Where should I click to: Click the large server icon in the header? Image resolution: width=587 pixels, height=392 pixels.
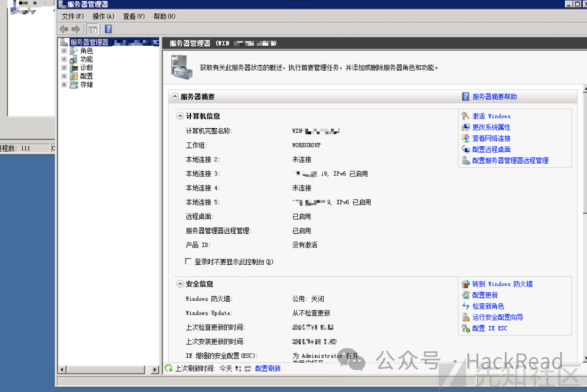click(x=182, y=67)
